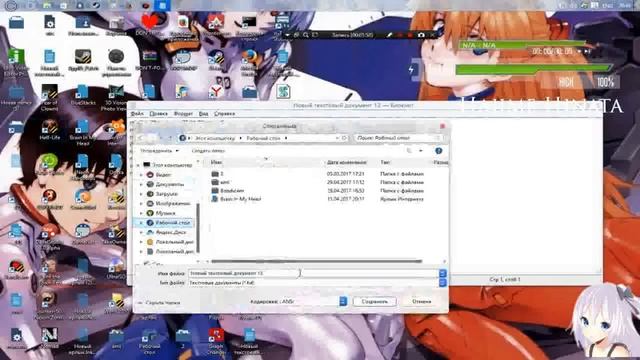Viewport: 640px width, 360px height.
Task: Open the file name history dropdown
Action: tap(442, 273)
